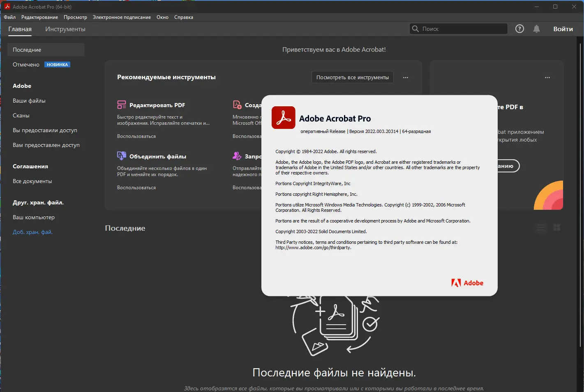Open Вы предоставили доступ in sidebar
This screenshot has height=392, width=584.
45,131
